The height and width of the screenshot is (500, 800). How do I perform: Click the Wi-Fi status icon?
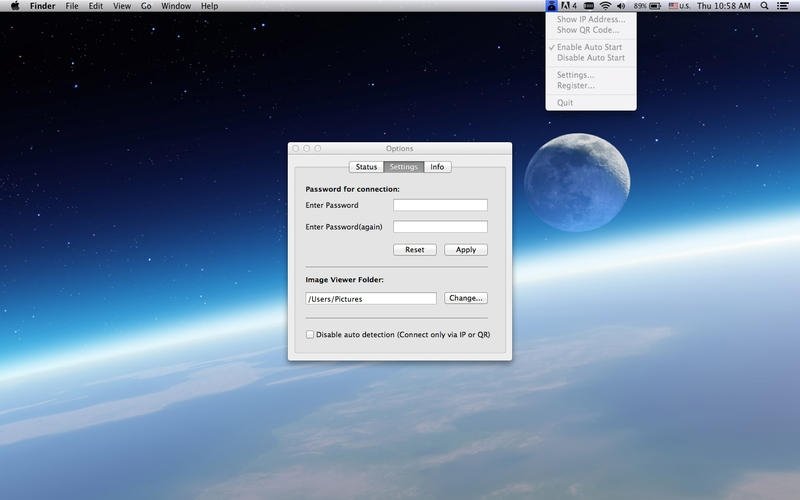coord(605,6)
